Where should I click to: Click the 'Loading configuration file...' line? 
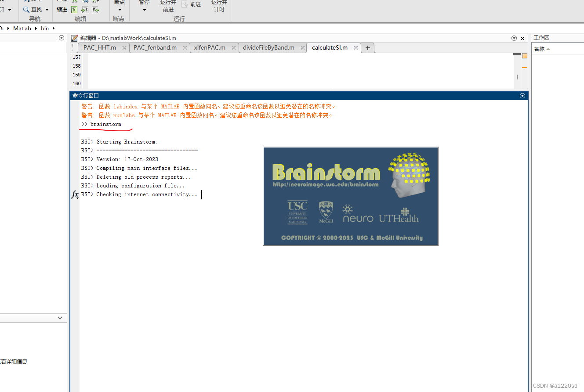[x=133, y=186]
